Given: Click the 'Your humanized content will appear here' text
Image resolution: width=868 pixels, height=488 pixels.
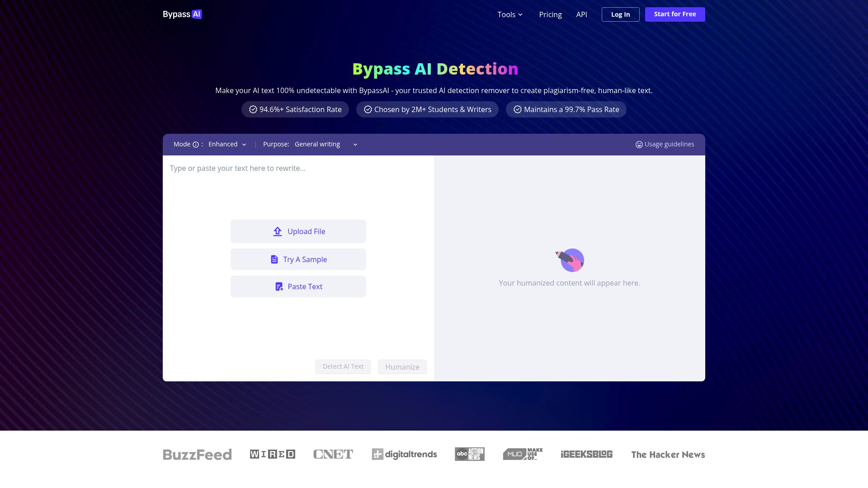Looking at the screenshot, I should click(x=570, y=283).
